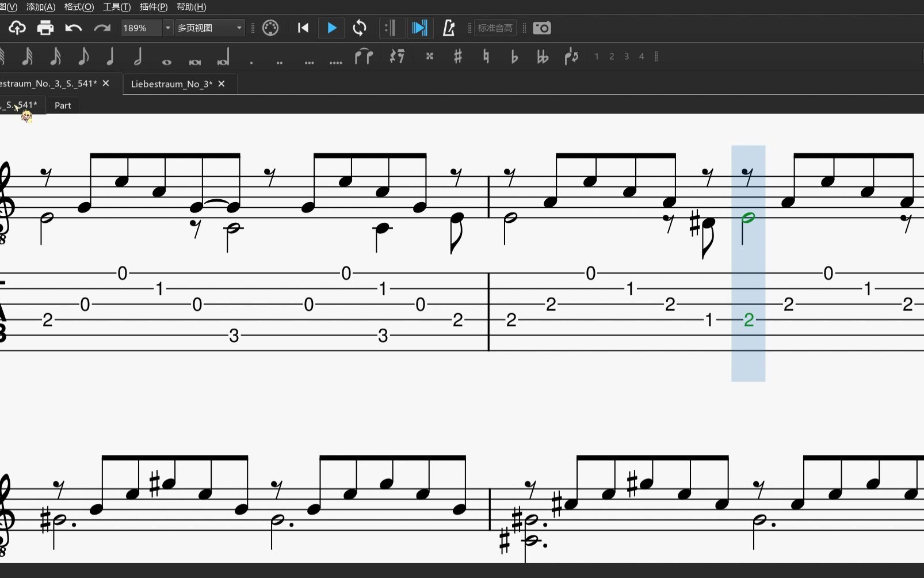Open the 添加(A) menu

click(x=41, y=7)
